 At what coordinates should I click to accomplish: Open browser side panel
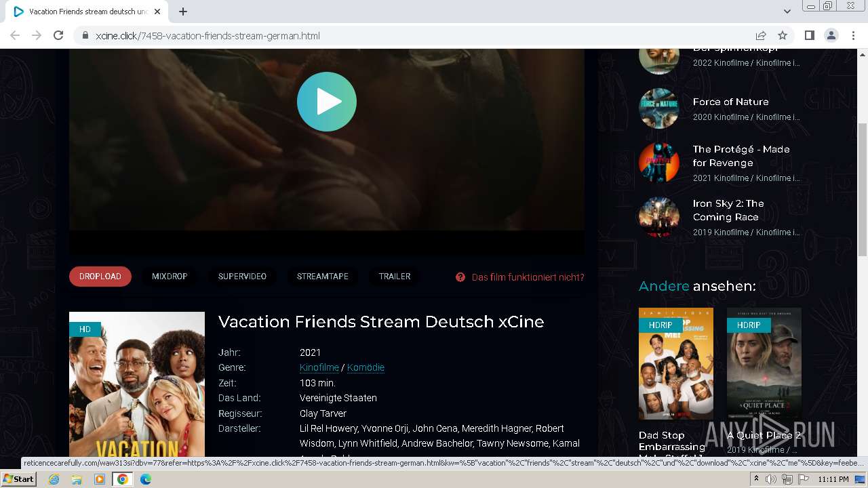click(x=809, y=35)
